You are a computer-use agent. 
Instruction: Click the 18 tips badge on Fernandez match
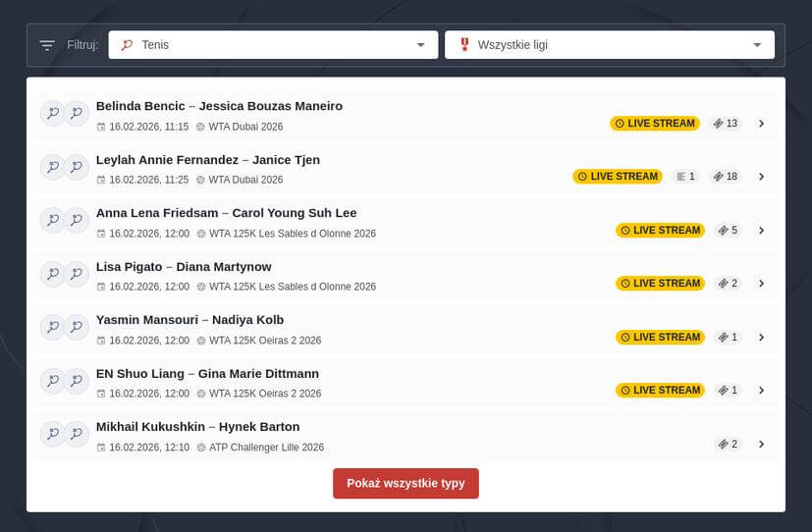pyautogui.click(x=726, y=177)
